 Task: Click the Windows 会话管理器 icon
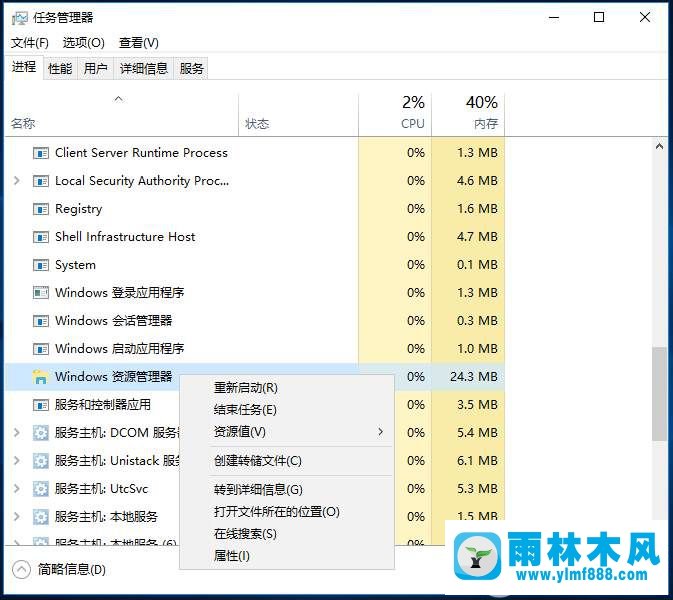click(41, 321)
